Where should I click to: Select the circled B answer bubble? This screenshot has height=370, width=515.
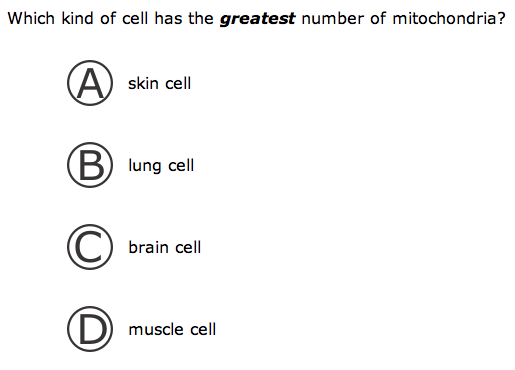(x=90, y=165)
